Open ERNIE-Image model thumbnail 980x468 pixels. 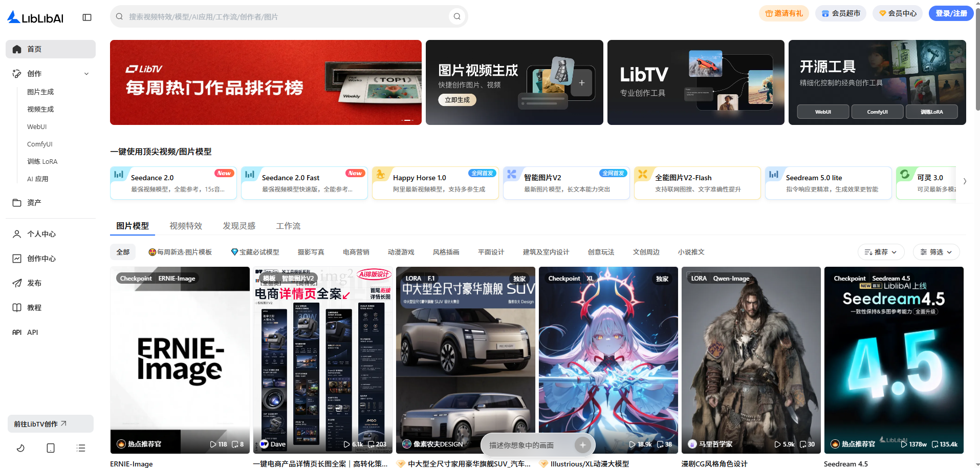[x=180, y=360]
